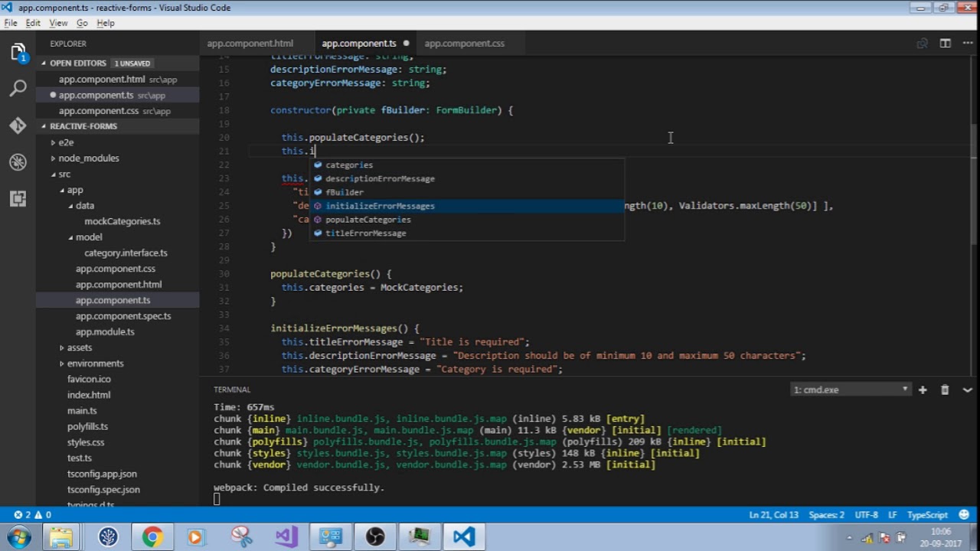Change file encoding via UTF-8
980x551 pixels.
tap(866, 515)
